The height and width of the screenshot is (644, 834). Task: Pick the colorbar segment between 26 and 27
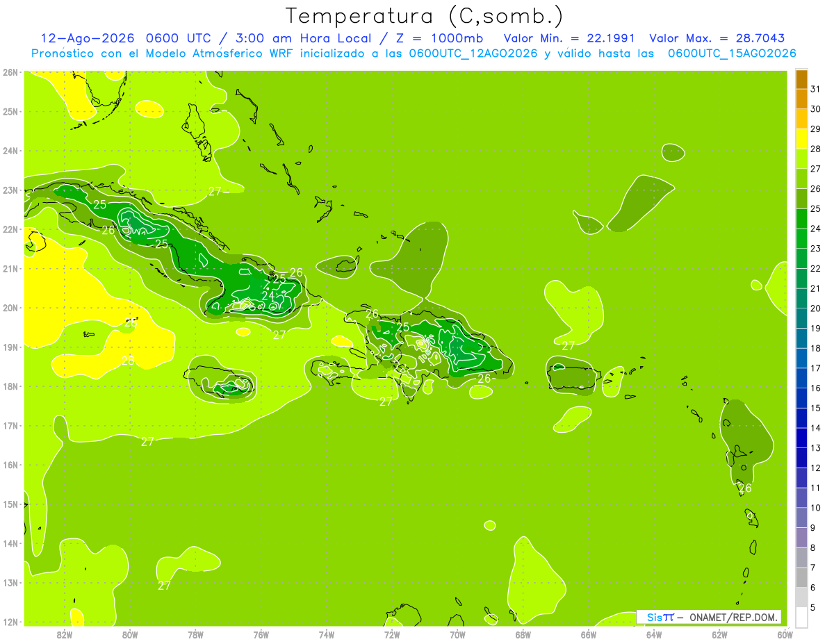point(801,179)
